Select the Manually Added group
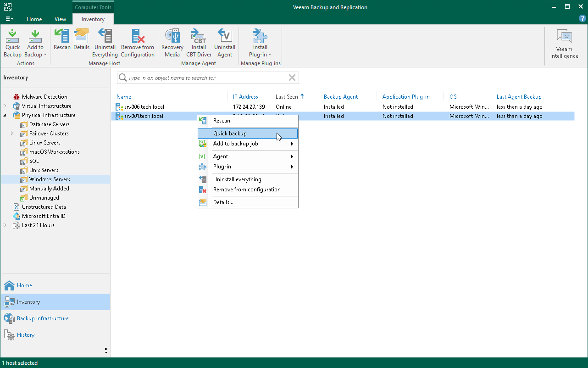The height and width of the screenshot is (368, 588). [49, 189]
